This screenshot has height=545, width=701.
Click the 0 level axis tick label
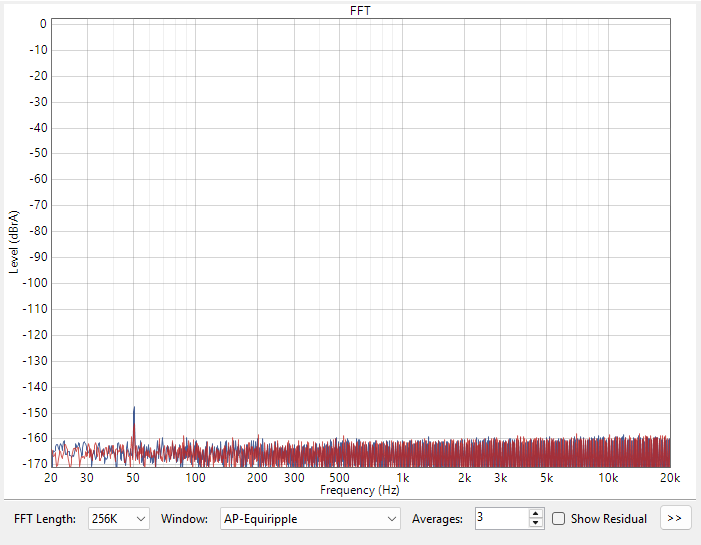43,24
